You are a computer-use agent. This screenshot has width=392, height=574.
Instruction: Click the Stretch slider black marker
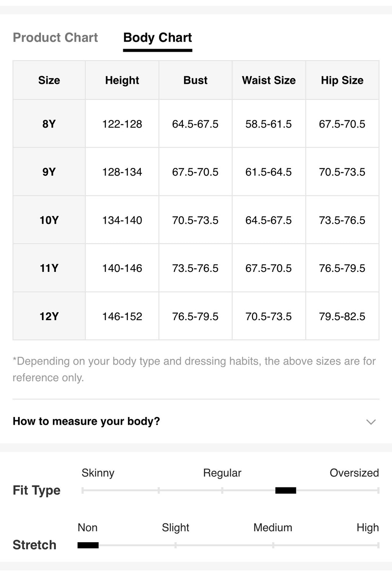pyautogui.click(x=88, y=545)
